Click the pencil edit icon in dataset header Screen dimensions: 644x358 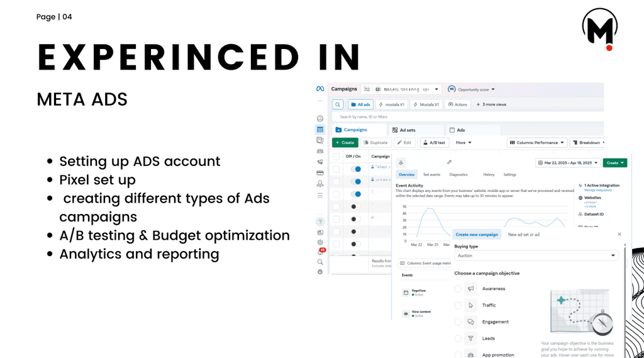pyautogui.click(x=449, y=162)
